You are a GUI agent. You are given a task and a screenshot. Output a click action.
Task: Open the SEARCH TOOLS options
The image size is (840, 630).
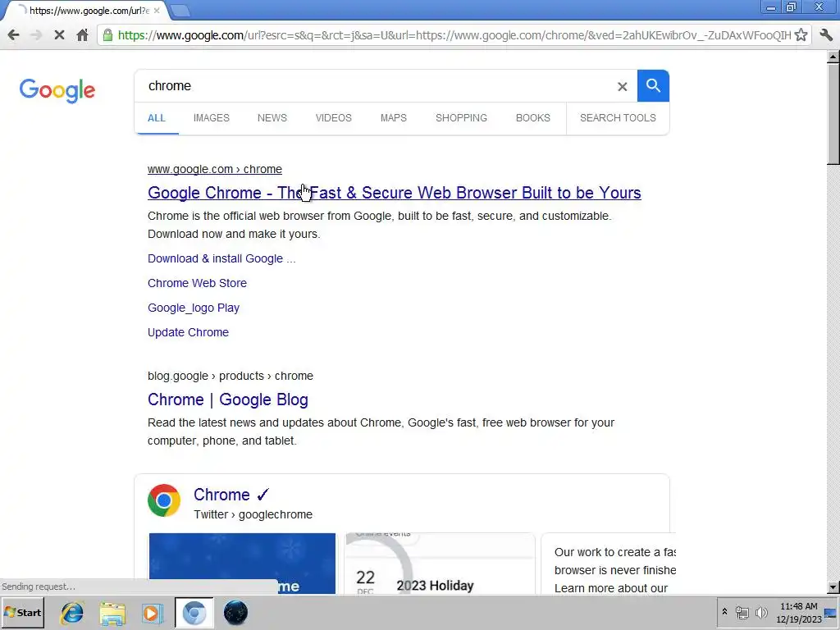click(x=618, y=118)
